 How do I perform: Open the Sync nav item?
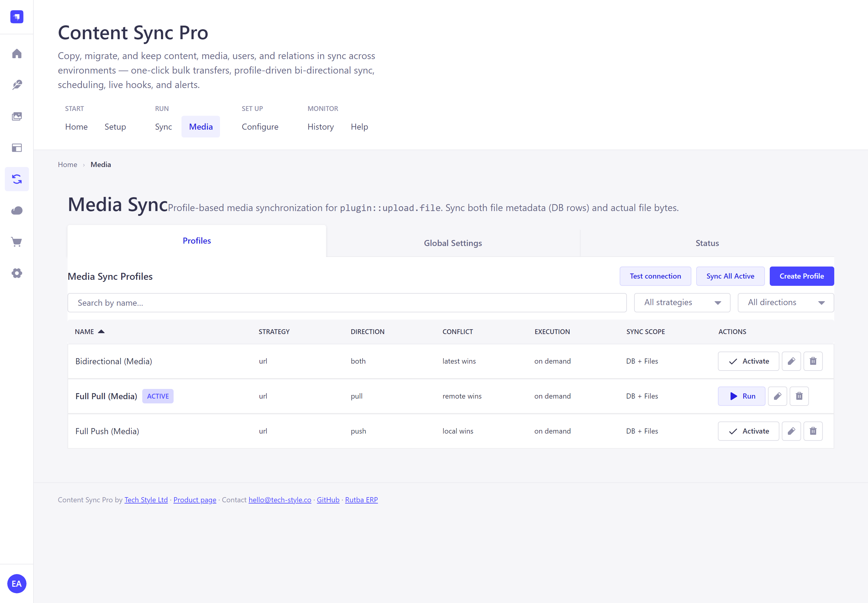click(163, 127)
